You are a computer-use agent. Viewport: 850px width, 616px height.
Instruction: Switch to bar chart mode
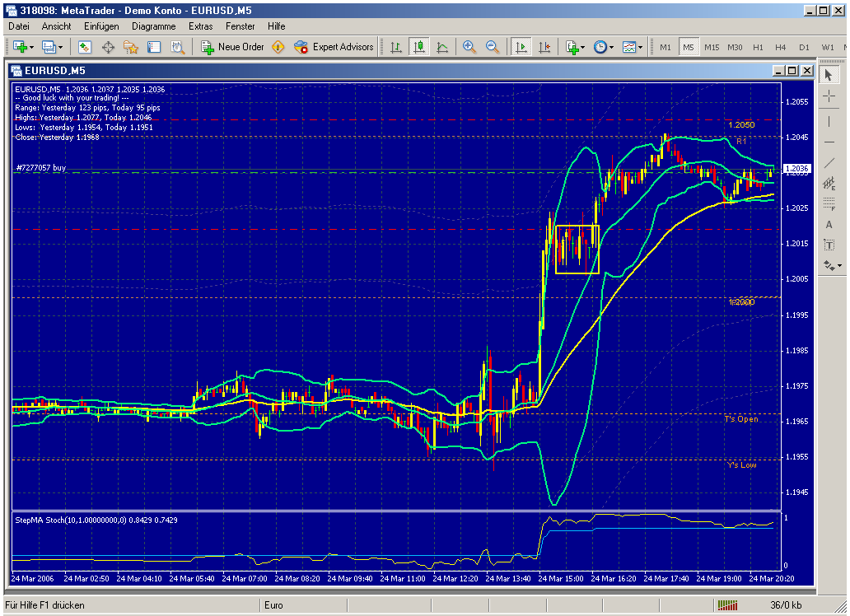pos(395,47)
